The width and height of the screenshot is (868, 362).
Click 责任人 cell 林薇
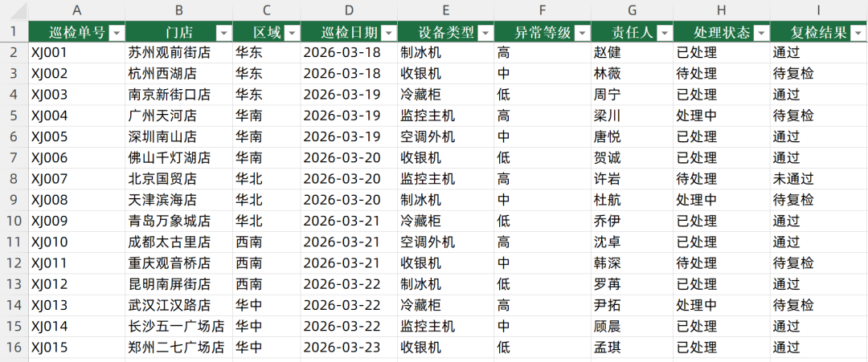633,74
